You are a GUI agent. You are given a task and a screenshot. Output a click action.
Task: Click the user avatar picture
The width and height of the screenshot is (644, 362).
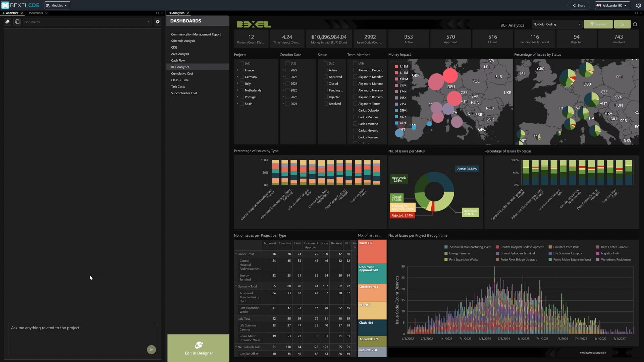pyautogui.click(x=599, y=5)
